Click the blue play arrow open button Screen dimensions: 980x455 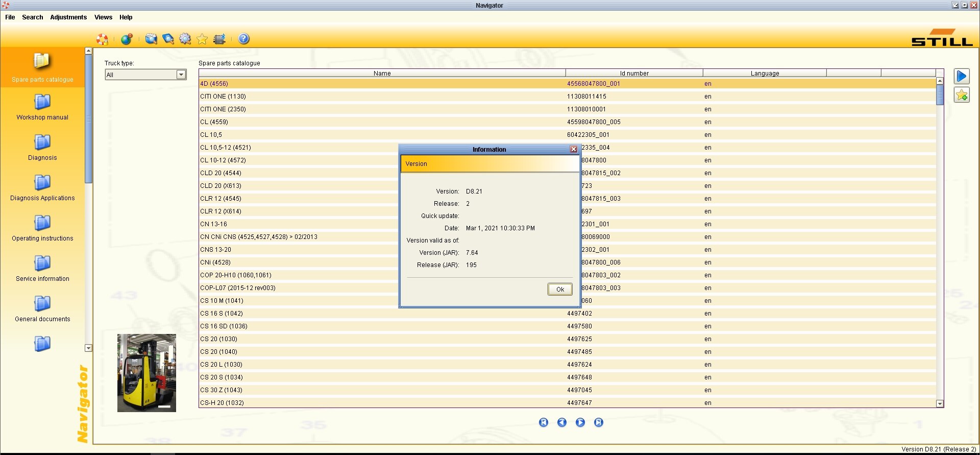click(x=962, y=77)
